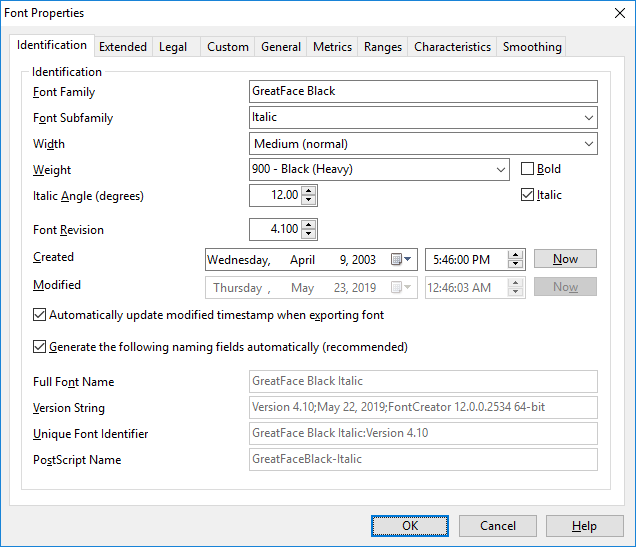Close the Font Properties dialog
Screen dimensions: 636x547
(x=617, y=13)
